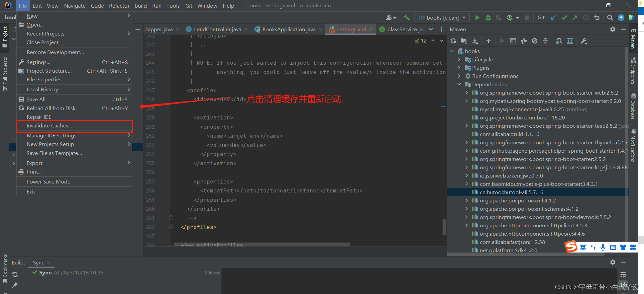Toggle soft-wrap in Build output
The height and width of the screenshot is (294, 644).
point(623,274)
